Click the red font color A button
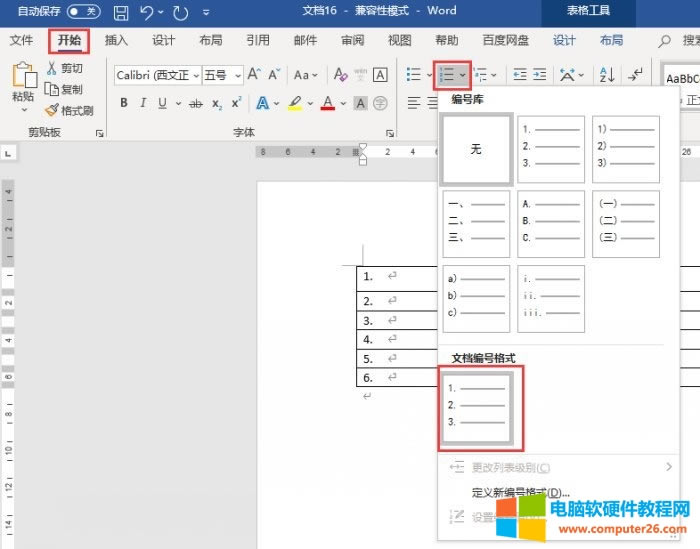Image resolution: width=700 pixels, height=549 pixels. [x=327, y=103]
